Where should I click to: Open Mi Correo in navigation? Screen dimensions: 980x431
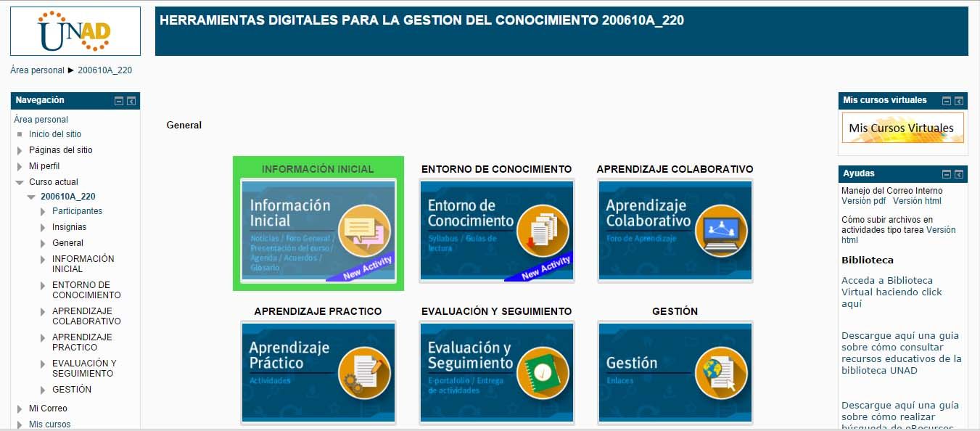coord(48,409)
